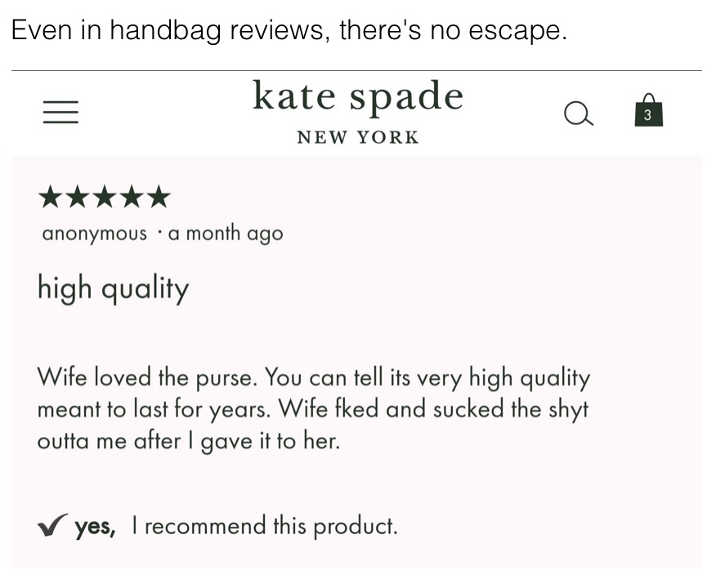The width and height of the screenshot is (716, 588).
Task: Click the fourth rating star
Action: pos(132,197)
